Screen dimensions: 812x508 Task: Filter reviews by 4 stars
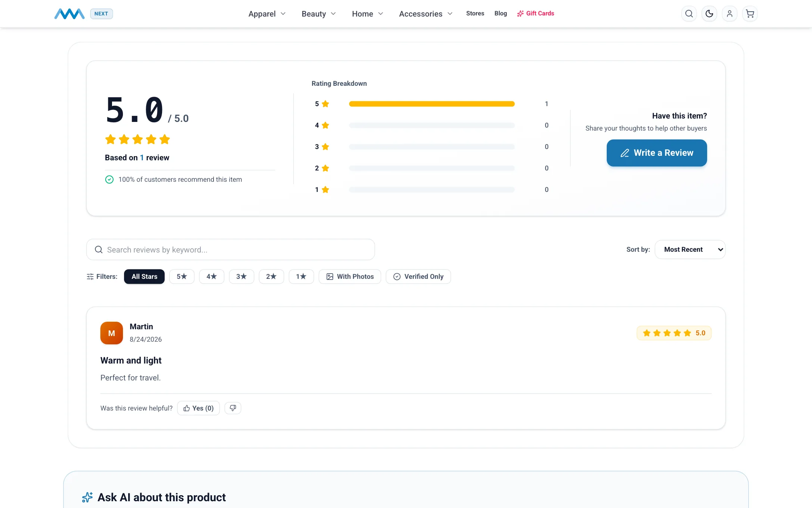point(212,277)
